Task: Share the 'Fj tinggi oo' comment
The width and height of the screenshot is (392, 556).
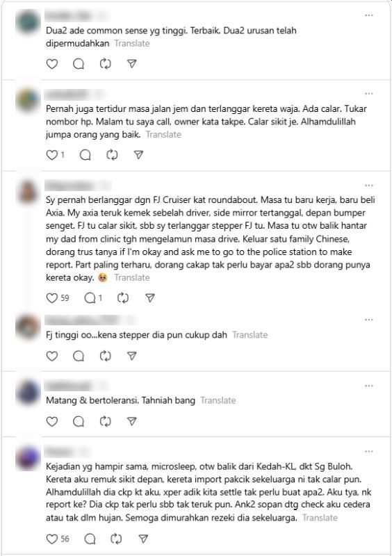Action: click(x=132, y=356)
